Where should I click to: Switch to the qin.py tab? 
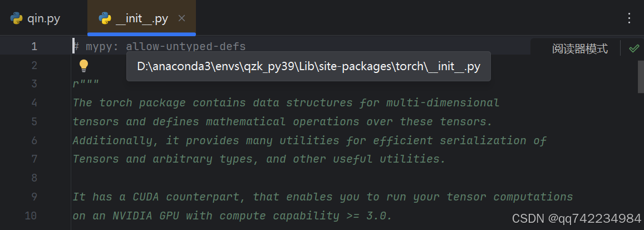click(x=36, y=19)
